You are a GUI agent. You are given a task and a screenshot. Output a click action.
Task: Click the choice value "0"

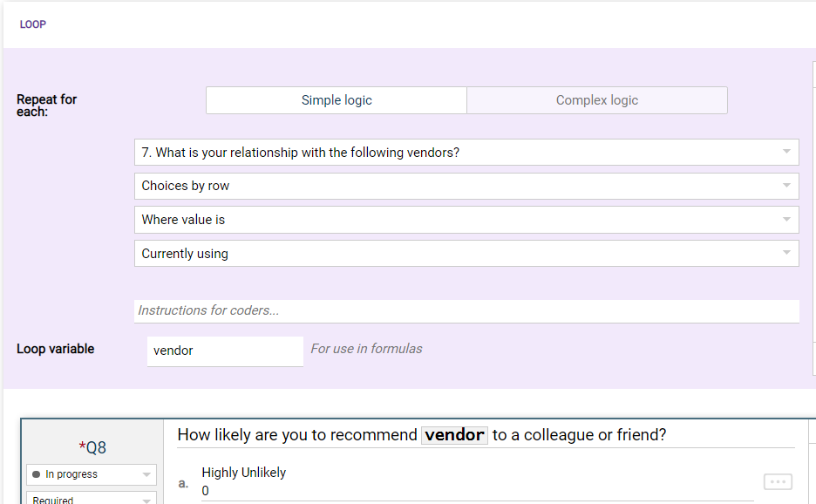click(206, 491)
